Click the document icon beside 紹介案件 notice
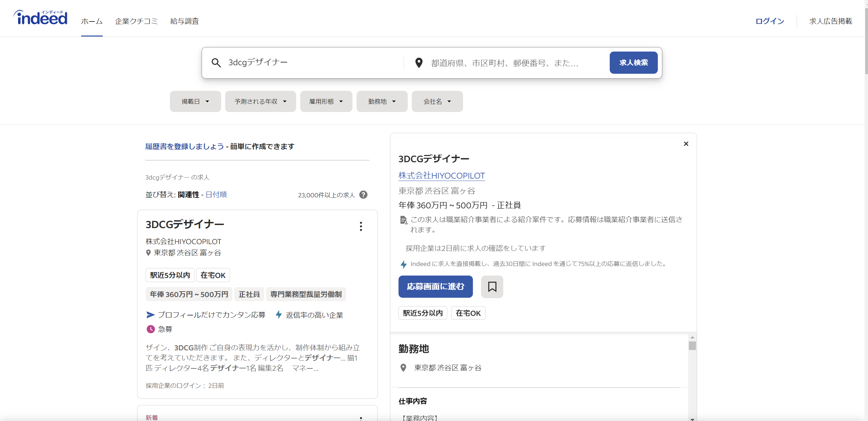The height and width of the screenshot is (421, 868). [403, 220]
